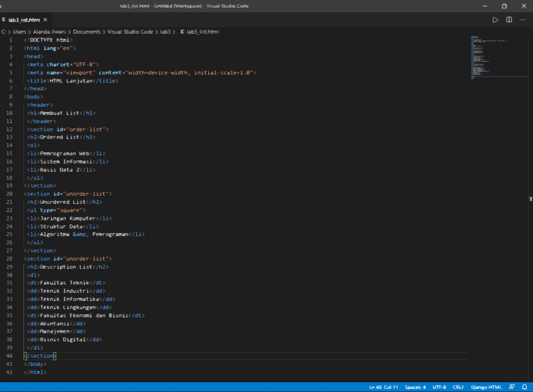Click line number 1 in gutter
The width and height of the screenshot is (533, 392).
(x=11, y=40)
